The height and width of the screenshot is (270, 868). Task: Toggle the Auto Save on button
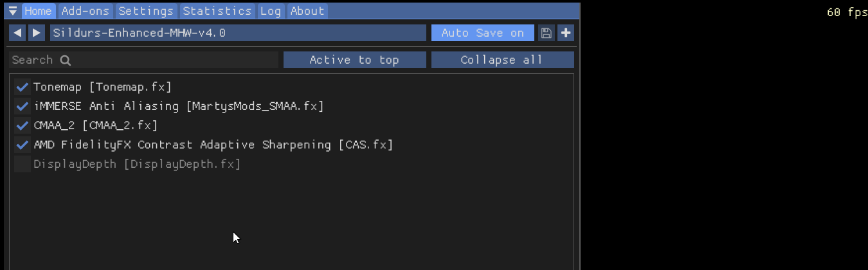[x=482, y=33]
